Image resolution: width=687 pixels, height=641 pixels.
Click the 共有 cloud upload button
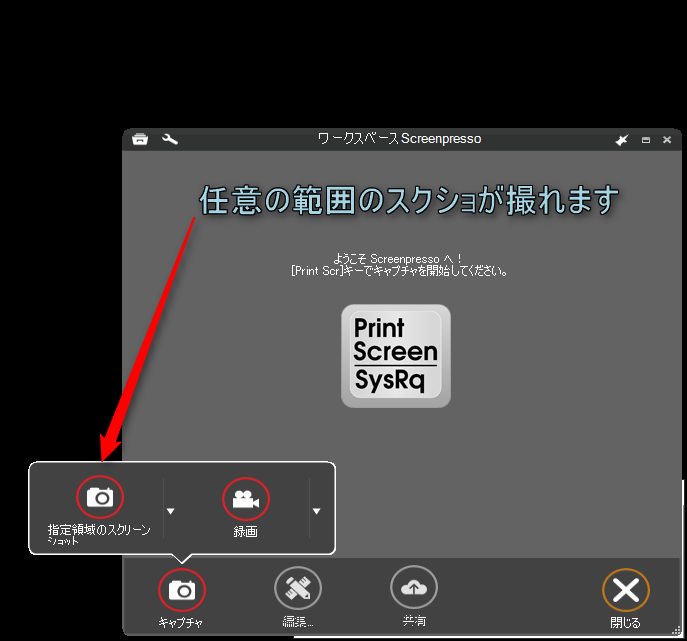tap(414, 587)
